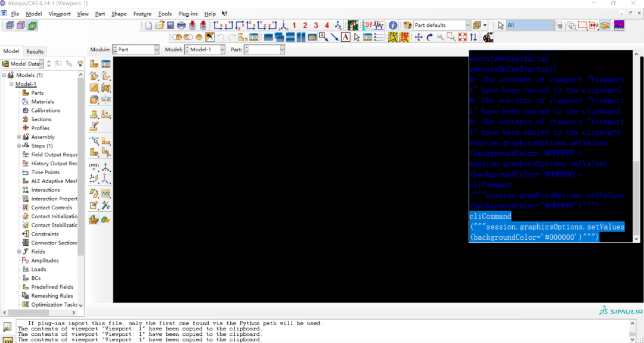
Task: Click the Cascade viewports icon
Action: coord(280,38)
